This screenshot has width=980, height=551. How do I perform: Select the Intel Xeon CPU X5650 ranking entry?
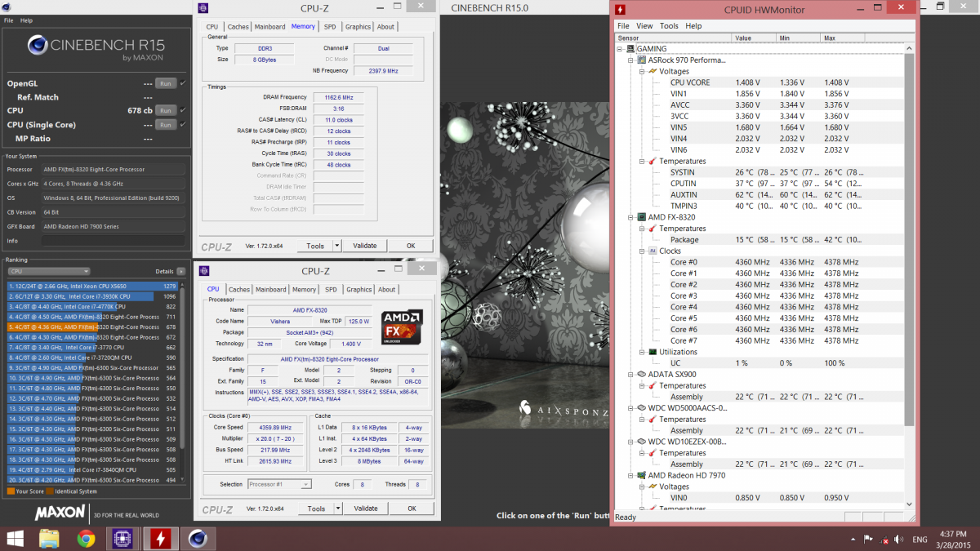(92, 286)
